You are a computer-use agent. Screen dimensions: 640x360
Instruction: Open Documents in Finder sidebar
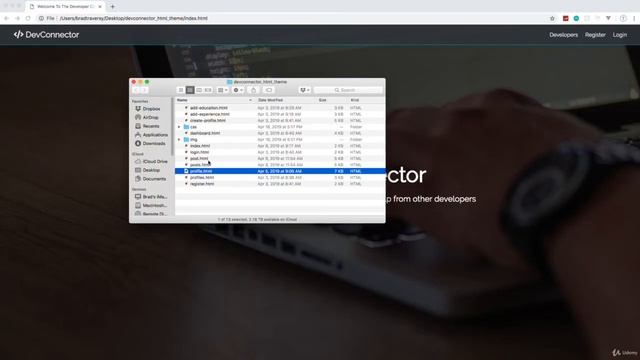[x=151, y=179]
